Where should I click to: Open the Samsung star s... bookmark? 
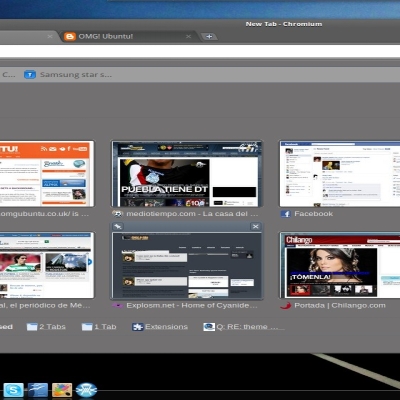click(x=68, y=75)
